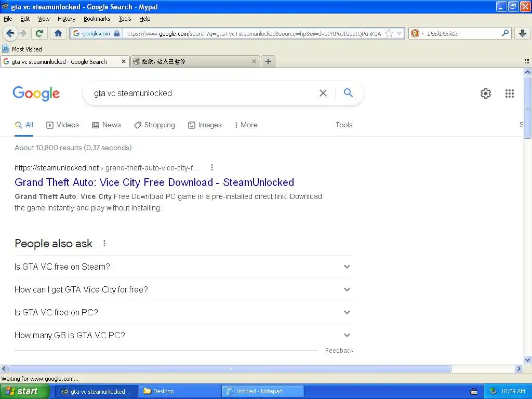Click the Feedback link
The height and width of the screenshot is (399, 532).
[x=339, y=351]
